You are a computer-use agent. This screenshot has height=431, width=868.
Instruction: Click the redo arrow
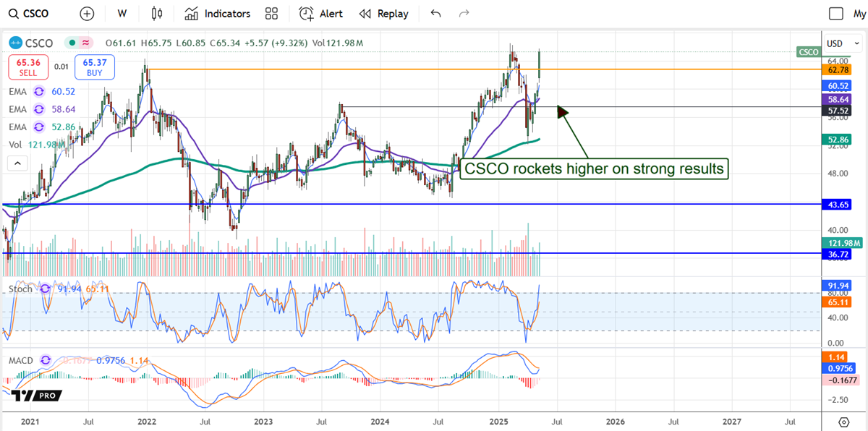click(x=464, y=14)
